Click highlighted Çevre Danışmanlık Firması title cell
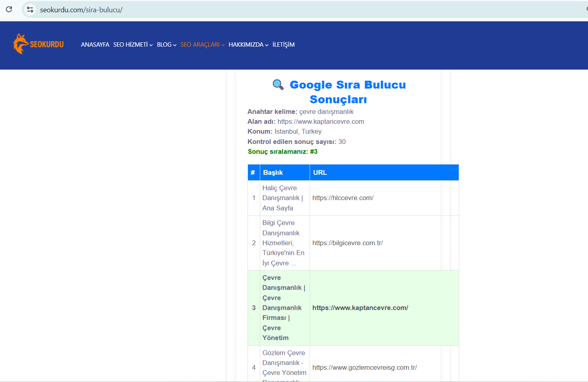Image resolution: width=588 pixels, height=382 pixels. click(x=285, y=308)
